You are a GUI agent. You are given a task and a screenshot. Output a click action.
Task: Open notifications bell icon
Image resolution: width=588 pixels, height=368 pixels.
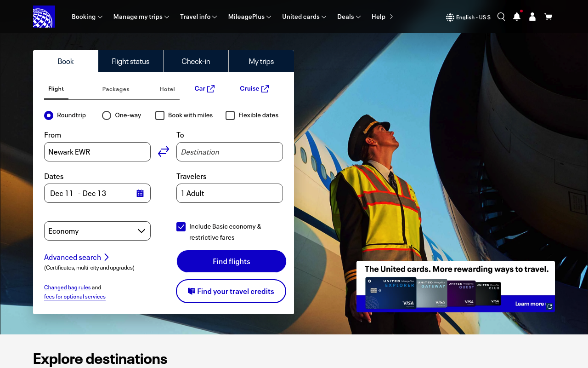coord(517,17)
